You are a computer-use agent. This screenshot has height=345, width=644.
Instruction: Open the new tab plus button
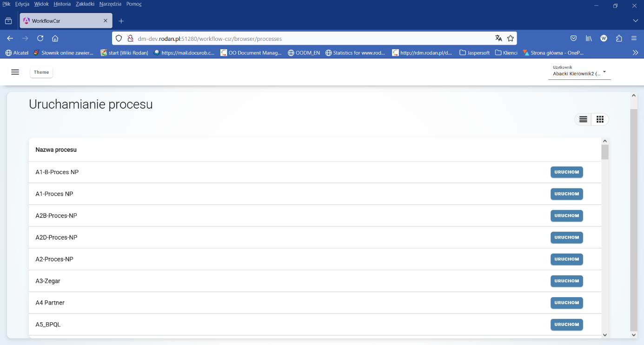pyautogui.click(x=121, y=21)
